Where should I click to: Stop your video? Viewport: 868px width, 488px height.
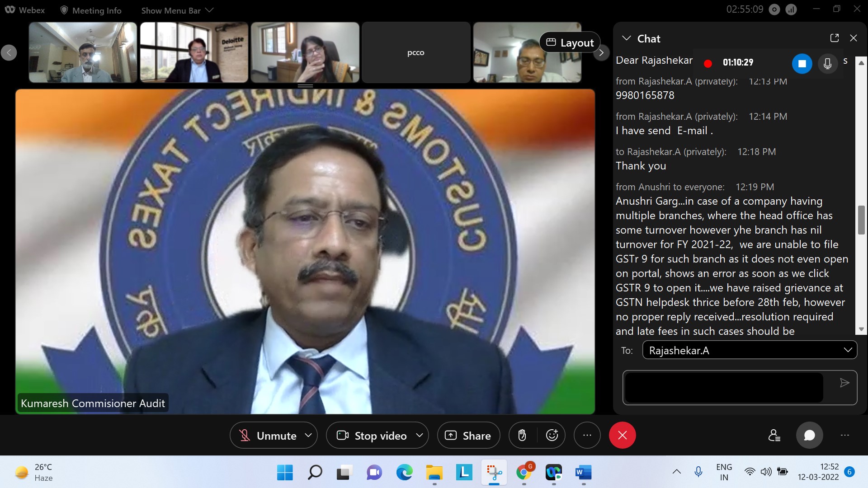pos(371,436)
